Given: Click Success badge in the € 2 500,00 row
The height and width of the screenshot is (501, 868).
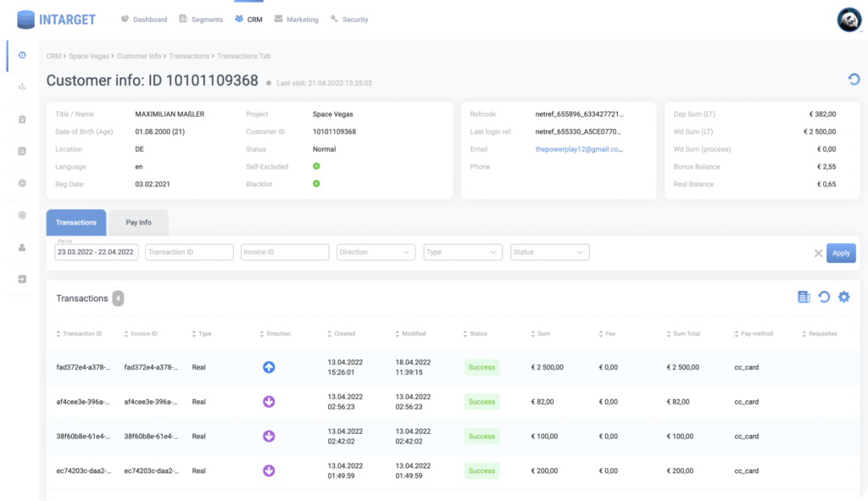Looking at the screenshot, I should coord(481,367).
